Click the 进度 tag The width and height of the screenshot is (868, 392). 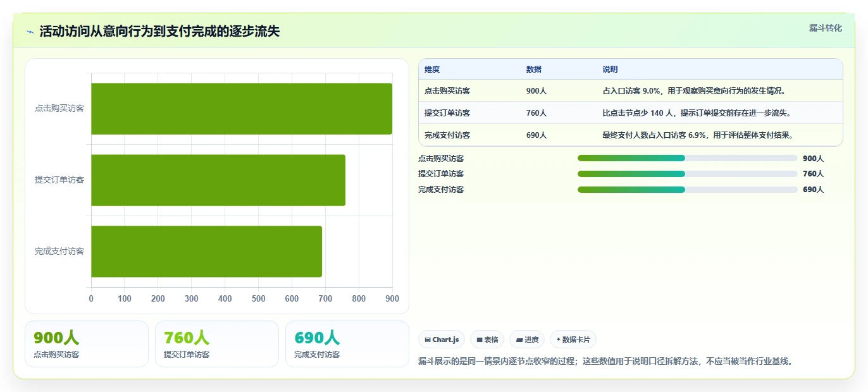527,340
